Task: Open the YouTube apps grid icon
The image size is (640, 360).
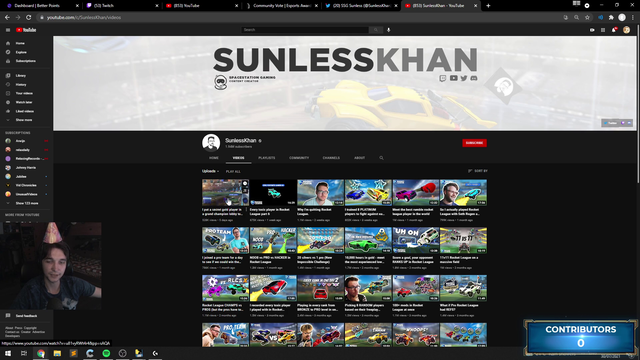Action: point(603,30)
